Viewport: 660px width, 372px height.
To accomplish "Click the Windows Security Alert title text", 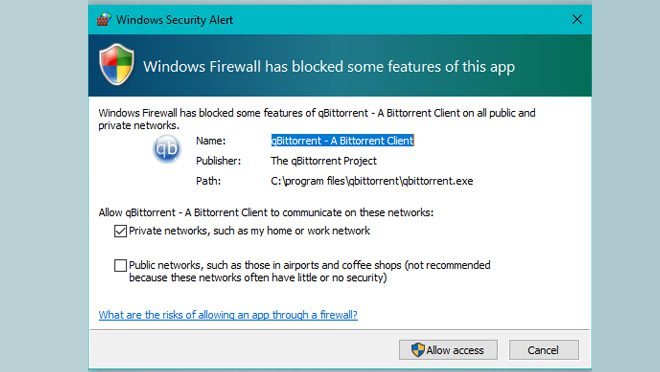I will (174, 20).
